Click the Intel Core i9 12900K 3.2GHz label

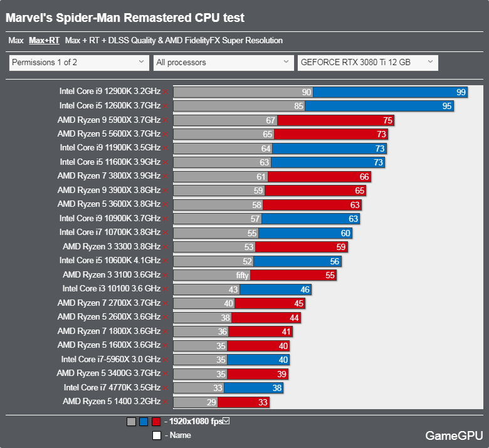110,91
